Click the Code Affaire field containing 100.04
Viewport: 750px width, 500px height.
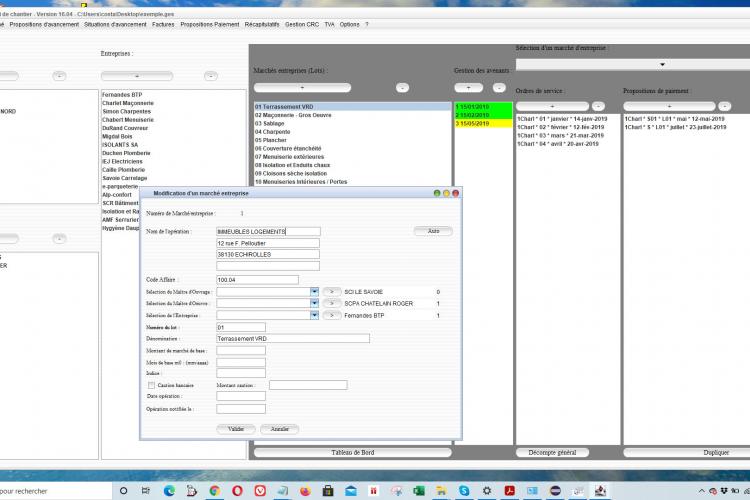point(257,279)
